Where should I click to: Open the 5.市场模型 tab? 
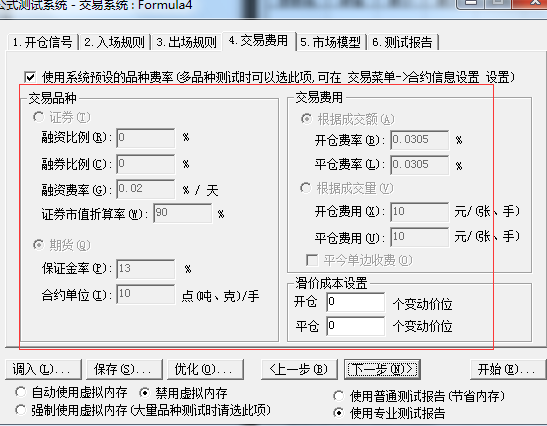click(x=330, y=42)
